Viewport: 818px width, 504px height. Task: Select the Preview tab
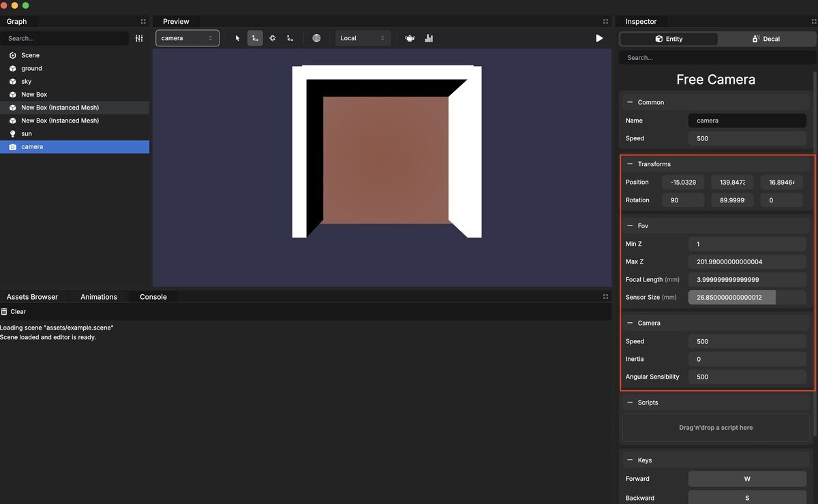coord(176,22)
